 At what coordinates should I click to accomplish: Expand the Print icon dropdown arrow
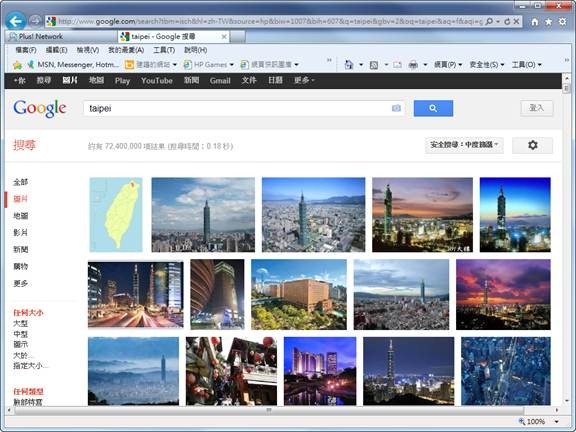click(x=425, y=65)
